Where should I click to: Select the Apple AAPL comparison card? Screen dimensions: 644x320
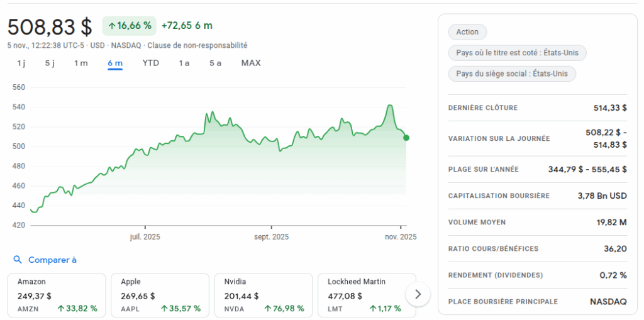[160, 294]
